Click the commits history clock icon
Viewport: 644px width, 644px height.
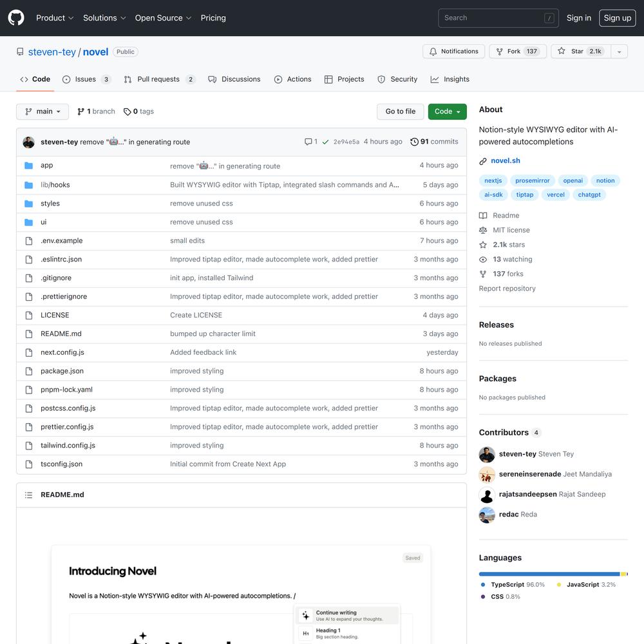coord(414,142)
